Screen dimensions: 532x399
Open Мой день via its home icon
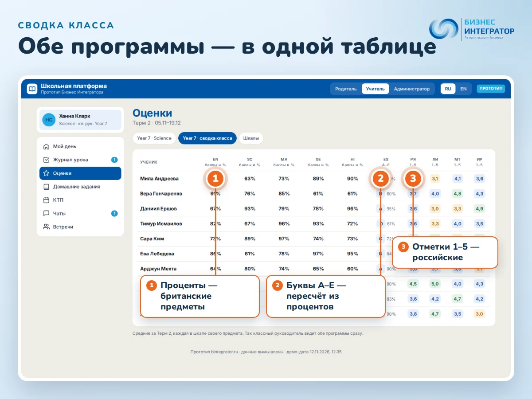click(46, 147)
